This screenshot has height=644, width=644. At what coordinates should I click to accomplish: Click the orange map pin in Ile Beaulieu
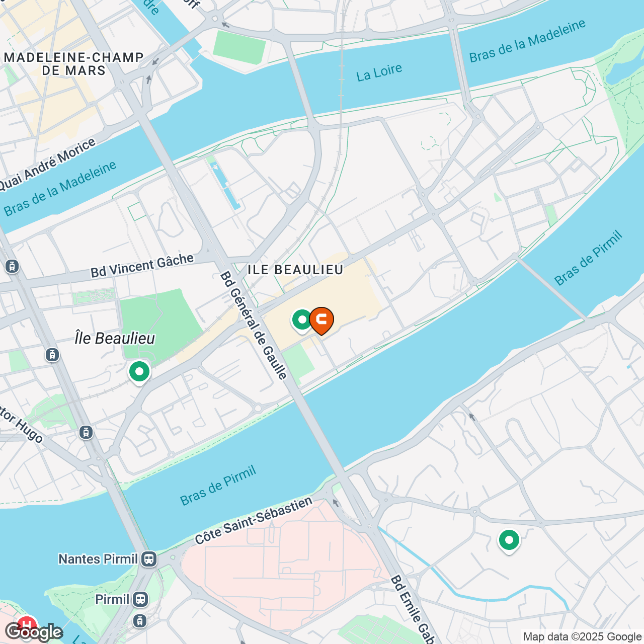(321, 320)
